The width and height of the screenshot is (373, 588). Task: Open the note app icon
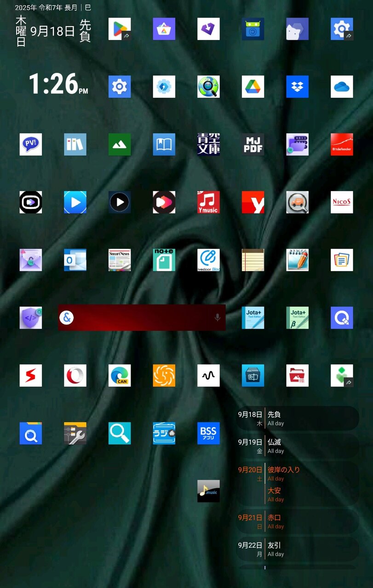164,260
